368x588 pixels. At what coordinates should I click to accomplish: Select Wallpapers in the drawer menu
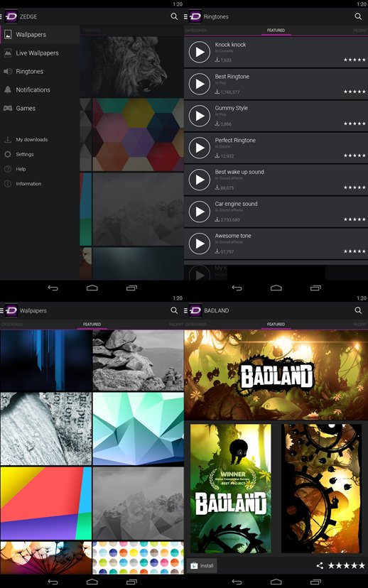pos(40,35)
